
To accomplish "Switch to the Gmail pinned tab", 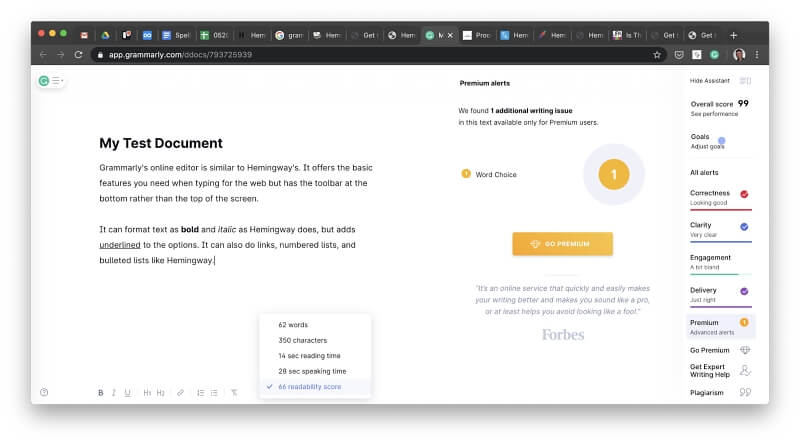I will [84, 35].
